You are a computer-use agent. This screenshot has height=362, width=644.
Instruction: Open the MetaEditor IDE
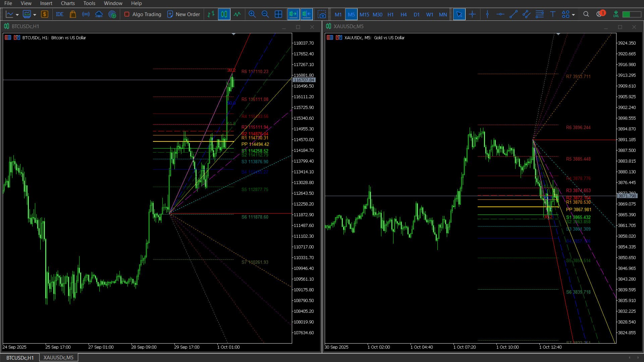coord(60,14)
